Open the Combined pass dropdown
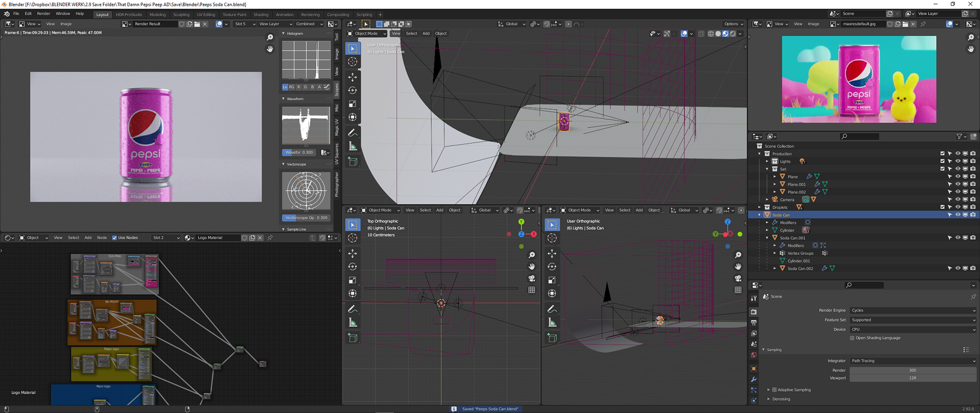 (309, 24)
